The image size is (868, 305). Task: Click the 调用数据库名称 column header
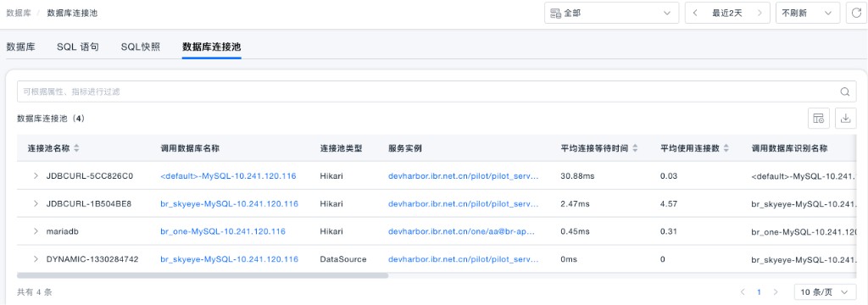click(x=191, y=148)
